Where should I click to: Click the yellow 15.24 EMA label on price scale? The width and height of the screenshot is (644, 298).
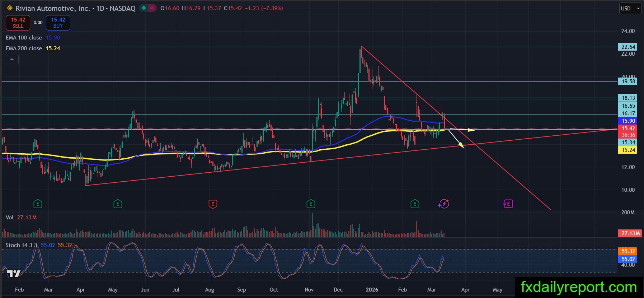click(x=628, y=150)
